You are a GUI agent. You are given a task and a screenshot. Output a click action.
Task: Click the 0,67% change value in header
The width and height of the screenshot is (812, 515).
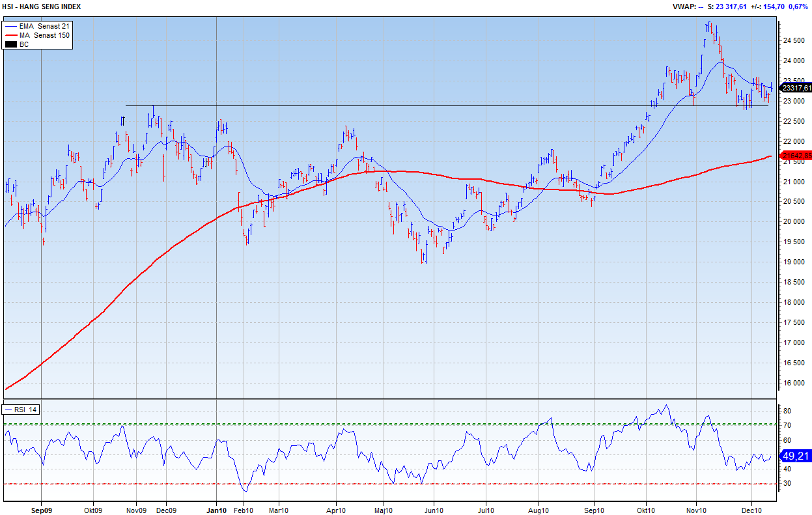[x=798, y=7]
